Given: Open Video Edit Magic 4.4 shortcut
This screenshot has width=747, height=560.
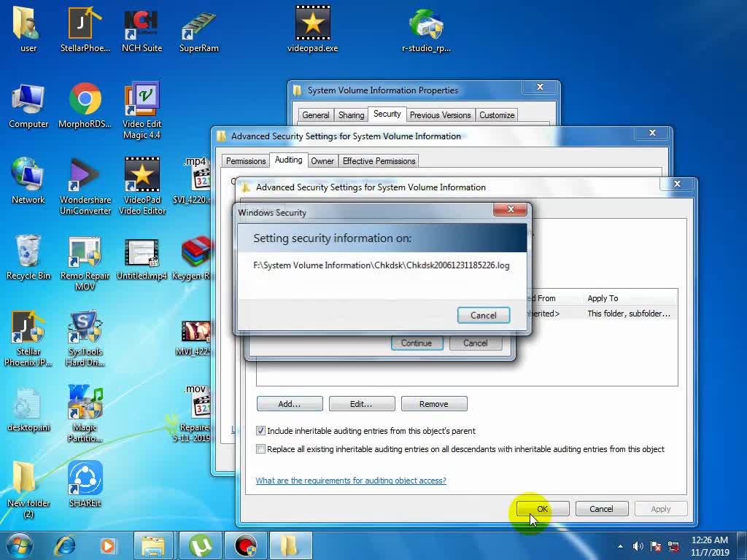Looking at the screenshot, I should pyautogui.click(x=142, y=111).
